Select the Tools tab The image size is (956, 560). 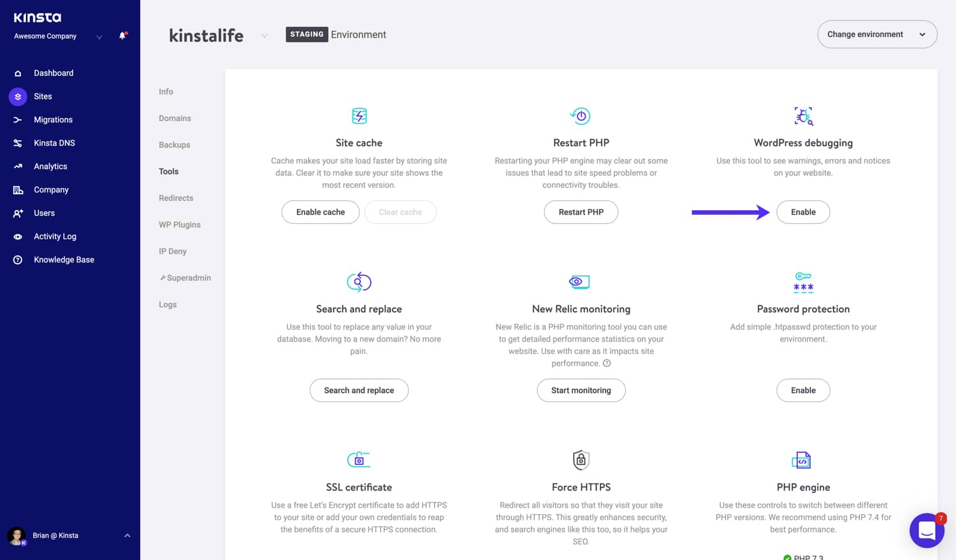coord(169,171)
